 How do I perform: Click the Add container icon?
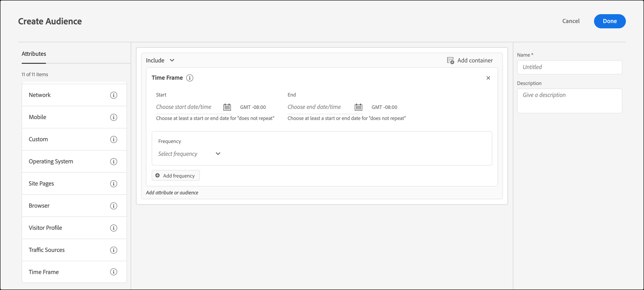(450, 61)
